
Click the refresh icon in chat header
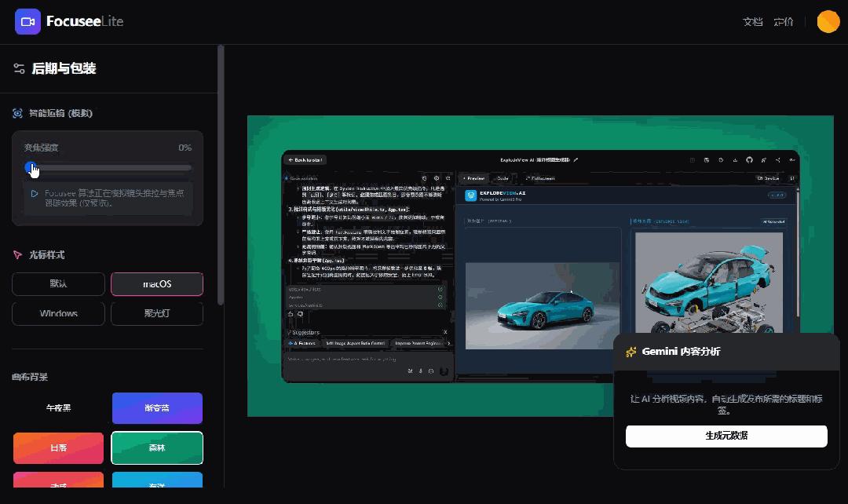(448, 178)
